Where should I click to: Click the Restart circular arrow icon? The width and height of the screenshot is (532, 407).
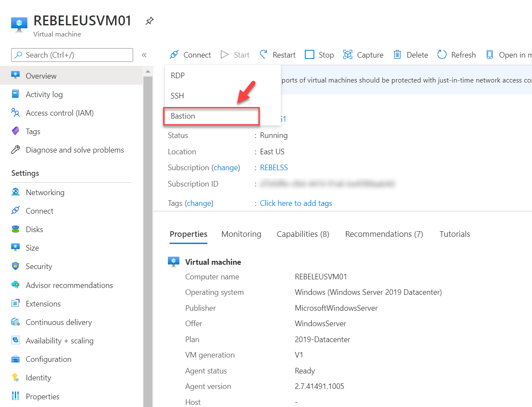[x=264, y=55]
